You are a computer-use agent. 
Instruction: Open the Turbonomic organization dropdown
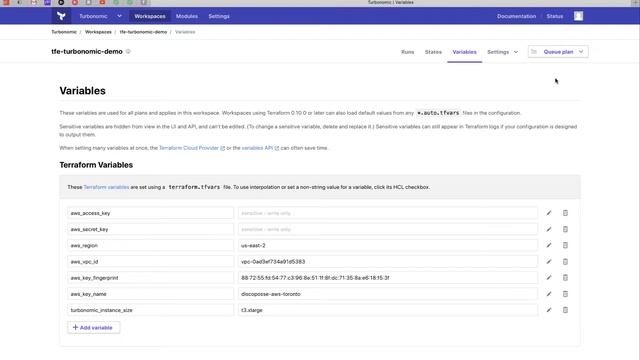click(x=100, y=16)
